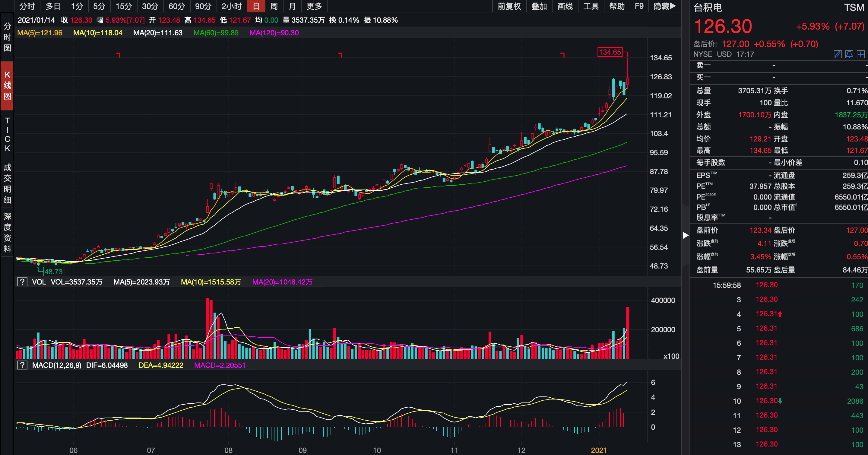This screenshot has height=455, width=868.
Task: Click the F9 button
Action: pyautogui.click(x=639, y=6)
